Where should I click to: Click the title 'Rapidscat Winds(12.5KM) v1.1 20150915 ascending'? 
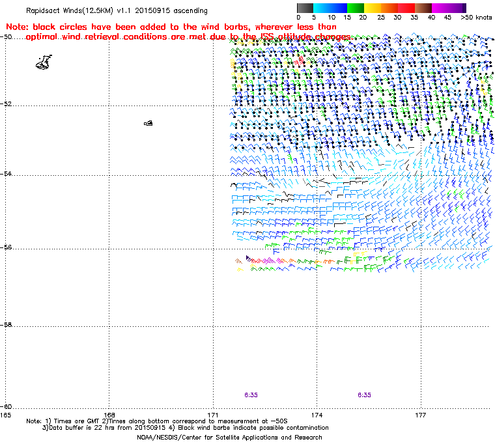(x=117, y=10)
